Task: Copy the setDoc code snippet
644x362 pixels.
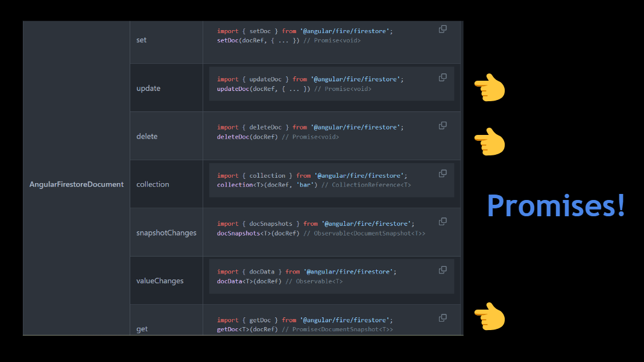Action: 443,29
